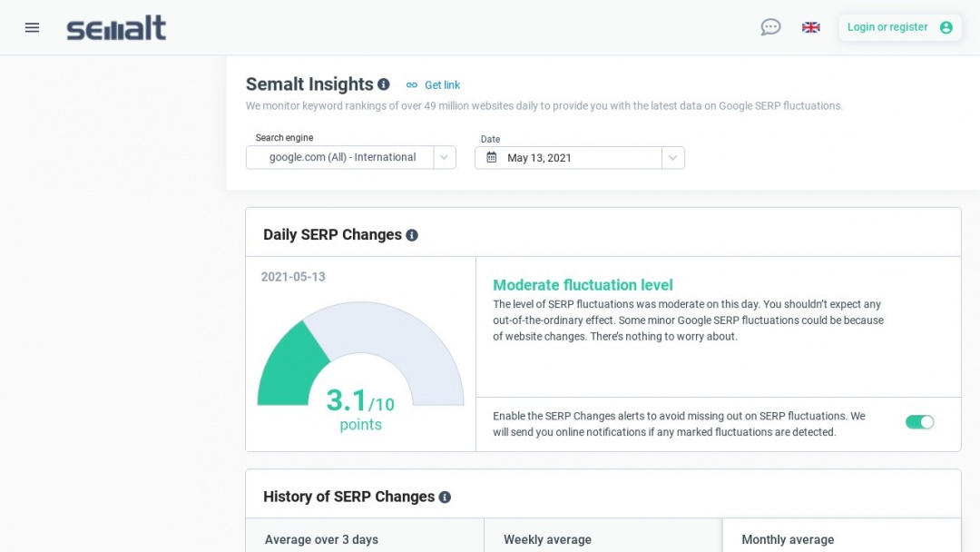Open the hamburger navigation menu
Viewport: 980px width, 552px height.
[x=32, y=27]
